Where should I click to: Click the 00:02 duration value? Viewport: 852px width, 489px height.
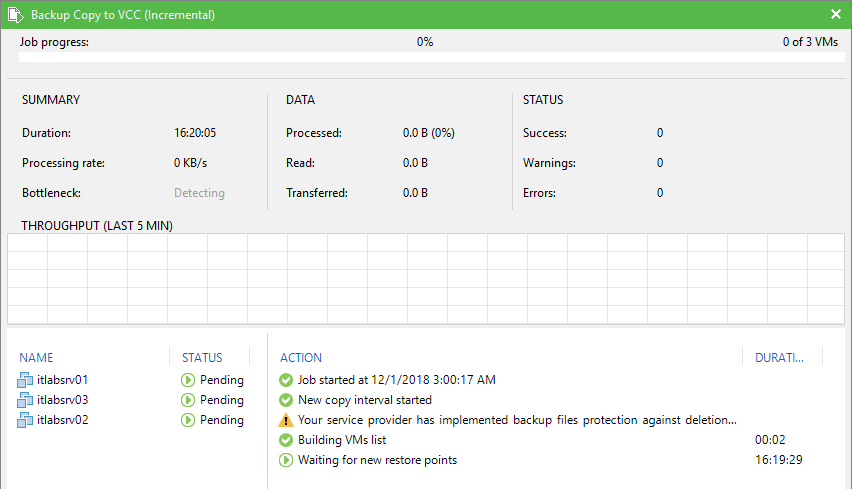point(770,440)
